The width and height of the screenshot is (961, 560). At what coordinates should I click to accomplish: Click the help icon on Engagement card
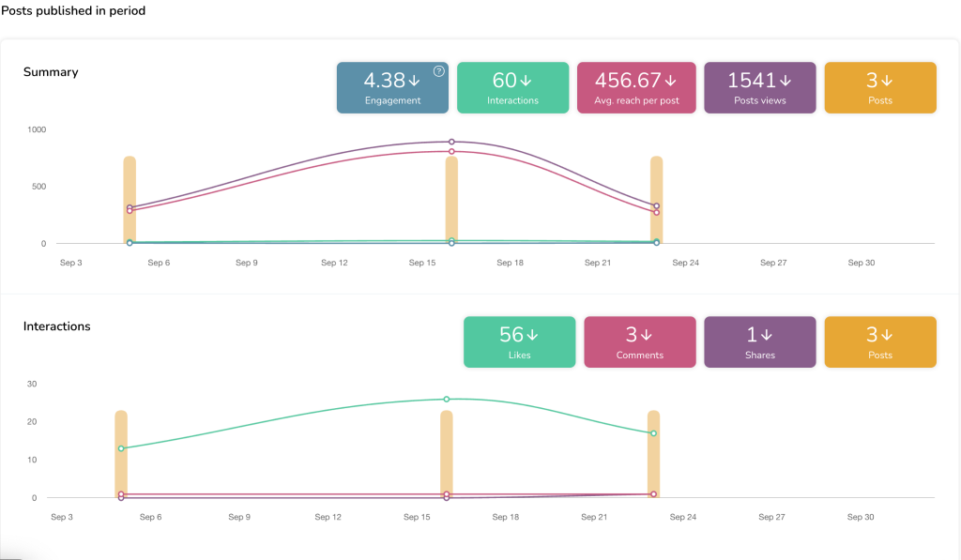438,71
